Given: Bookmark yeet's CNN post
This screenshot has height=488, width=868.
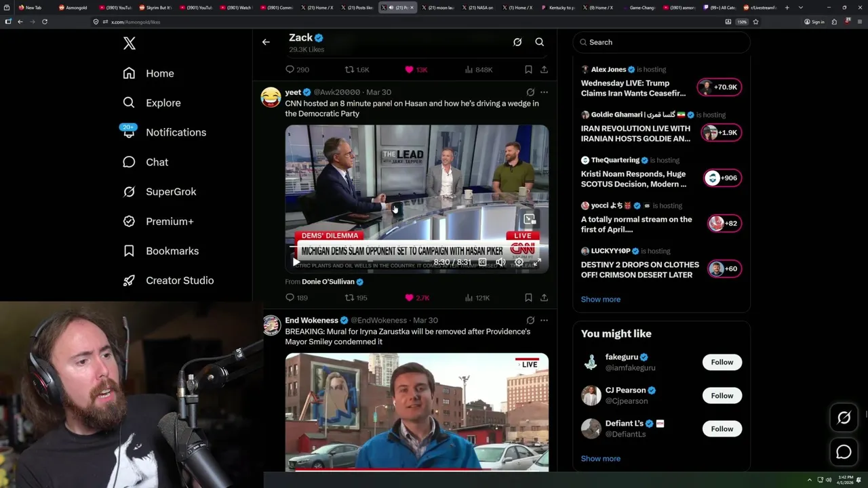Looking at the screenshot, I should click(528, 298).
